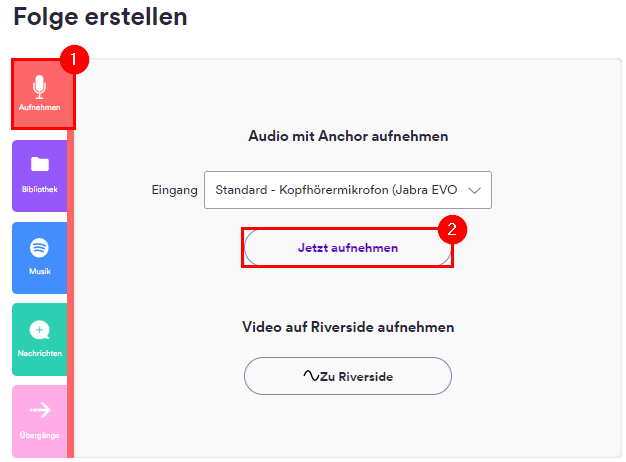This screenshot has width=626, height=462.
Task: Click the Audio mit Anchor aufnehmen heading
Action: [348, 136]
